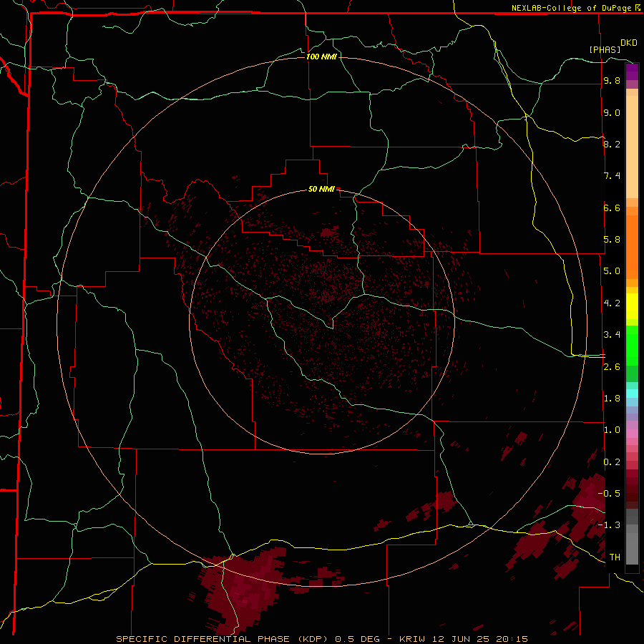The width and height of the screenshot is (644, 644).
Task: Click the -1.3 scale value
Action: pos(609,525)
